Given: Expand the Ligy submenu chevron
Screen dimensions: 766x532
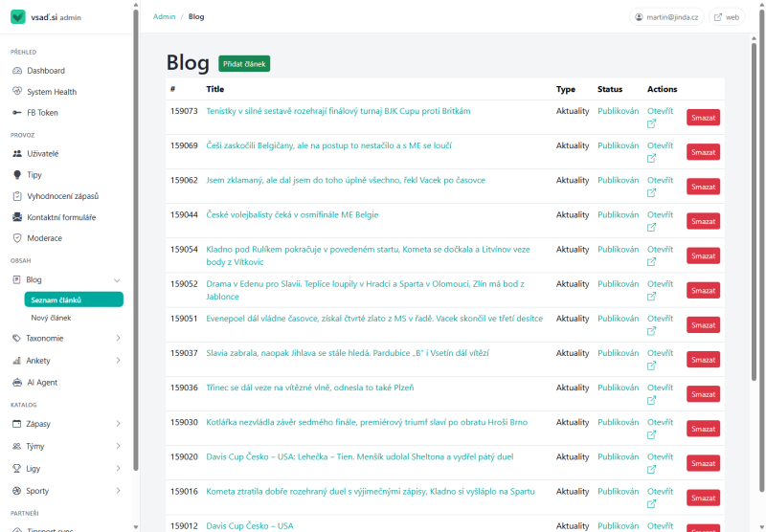Looking at the screenshot, I should pos(118,468).
